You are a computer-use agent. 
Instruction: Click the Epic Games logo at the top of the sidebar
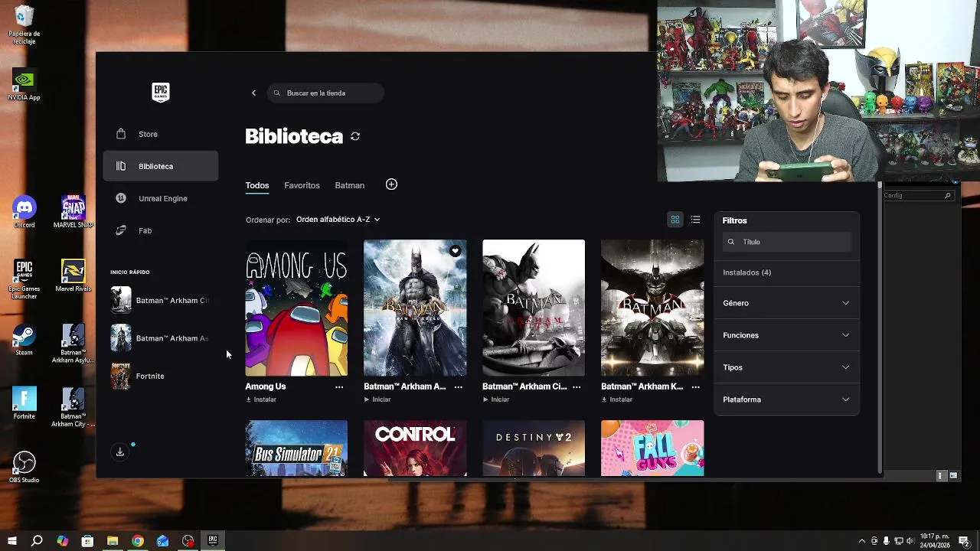160,93
